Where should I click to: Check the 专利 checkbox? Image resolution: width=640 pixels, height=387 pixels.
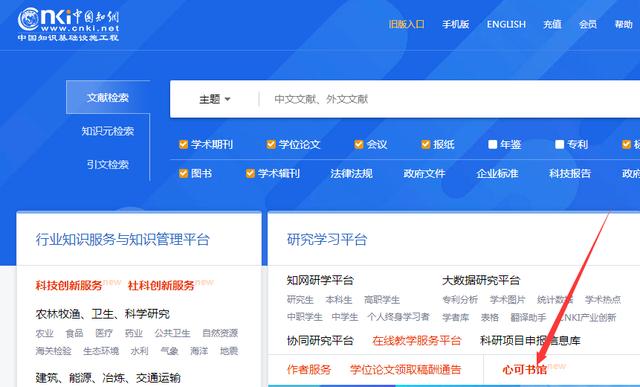560,144
